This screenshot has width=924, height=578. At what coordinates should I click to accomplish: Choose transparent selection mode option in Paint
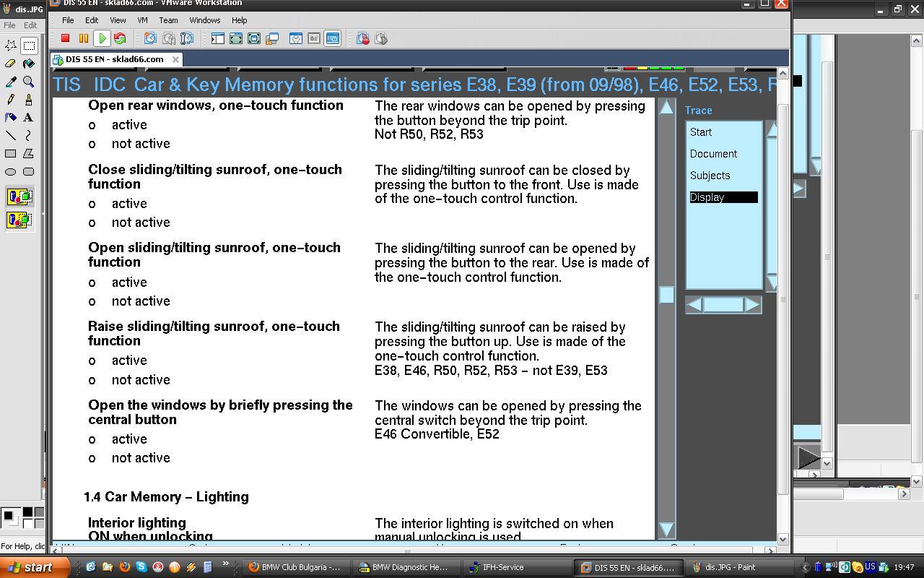click(x=19, y=219)
